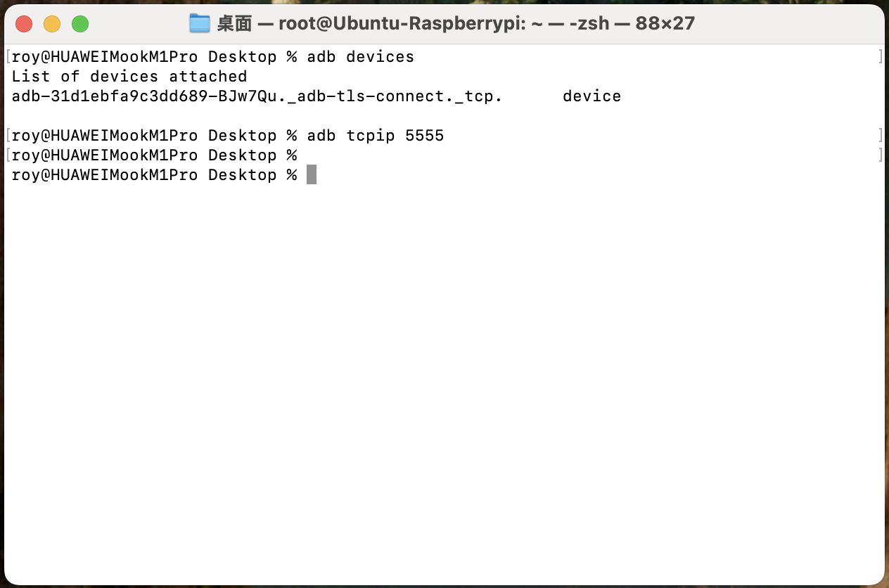Click the window title text 桌面
The height and width of the screenshot is (588, 889).
pyautogui.click(x=234, y=24)
